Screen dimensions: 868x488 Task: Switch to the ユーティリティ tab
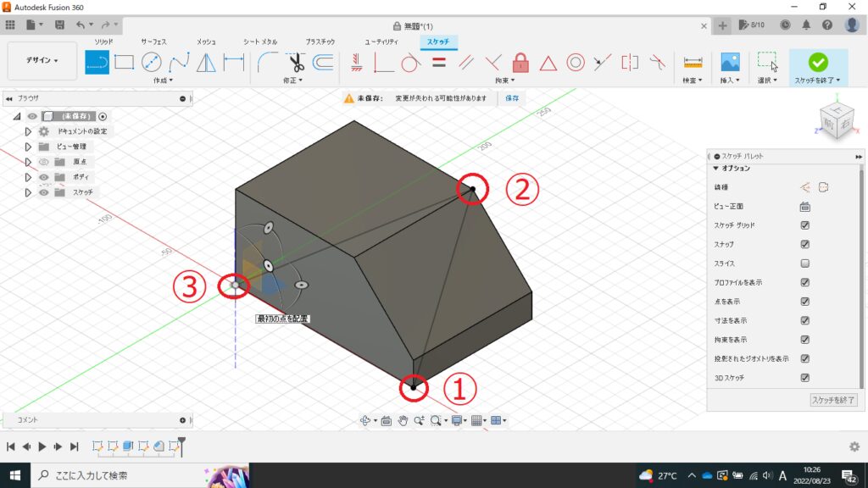click(381, 42)
